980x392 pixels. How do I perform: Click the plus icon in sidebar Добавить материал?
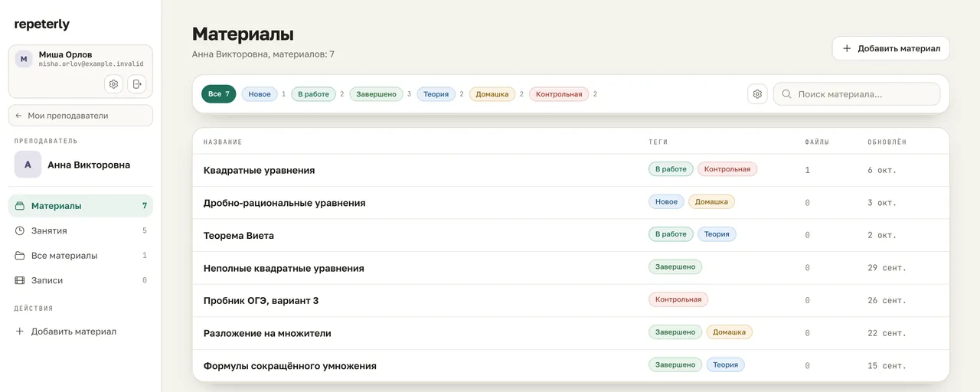[20, 332]
